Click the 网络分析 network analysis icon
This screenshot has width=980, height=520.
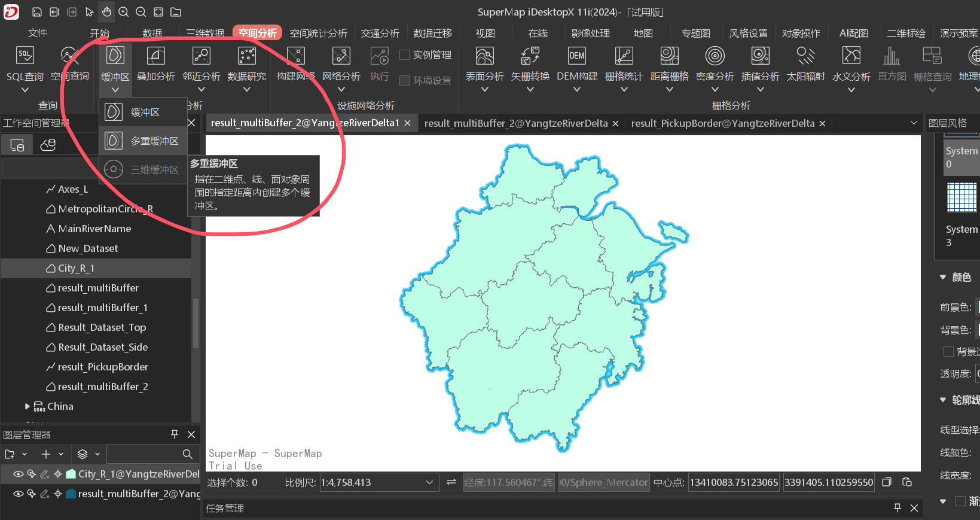(x=341, y=56)
